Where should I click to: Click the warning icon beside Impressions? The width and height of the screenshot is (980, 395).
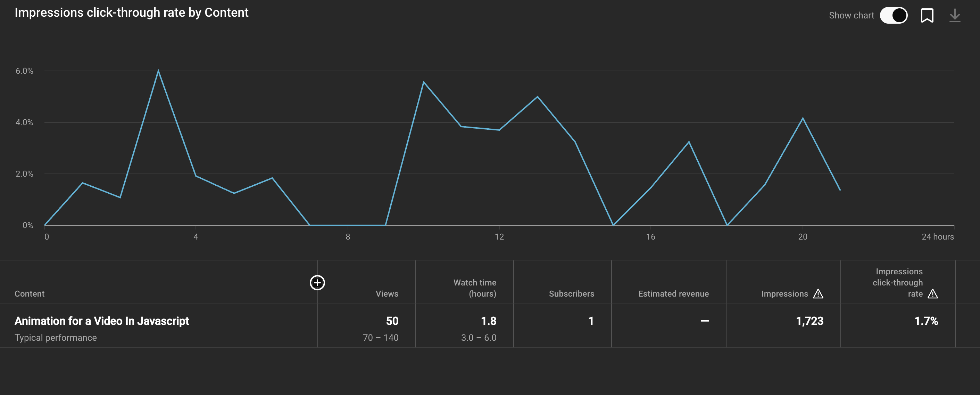pyautogui.click(x=818, y=294)
